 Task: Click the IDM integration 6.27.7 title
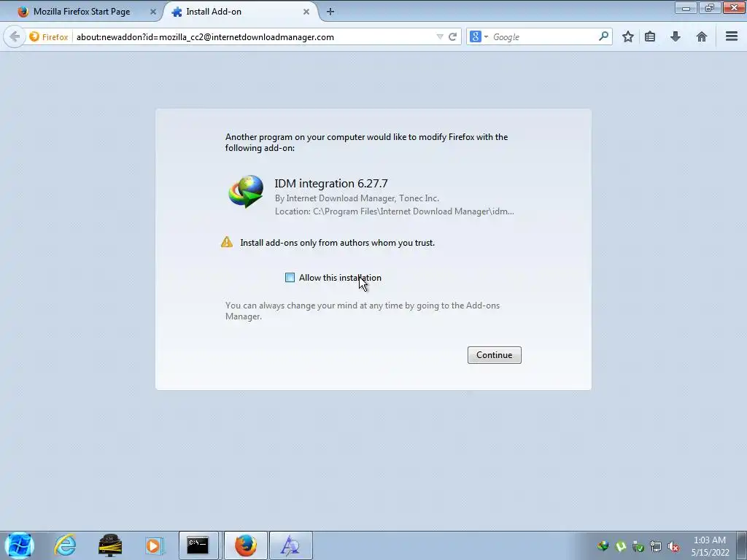coord(331,183)
